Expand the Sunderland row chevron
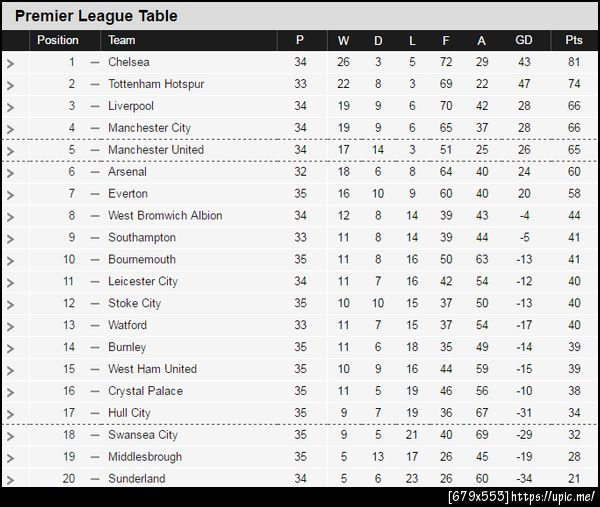The height and width of the screenshot is (507, 600). click(x=10, y=480)
